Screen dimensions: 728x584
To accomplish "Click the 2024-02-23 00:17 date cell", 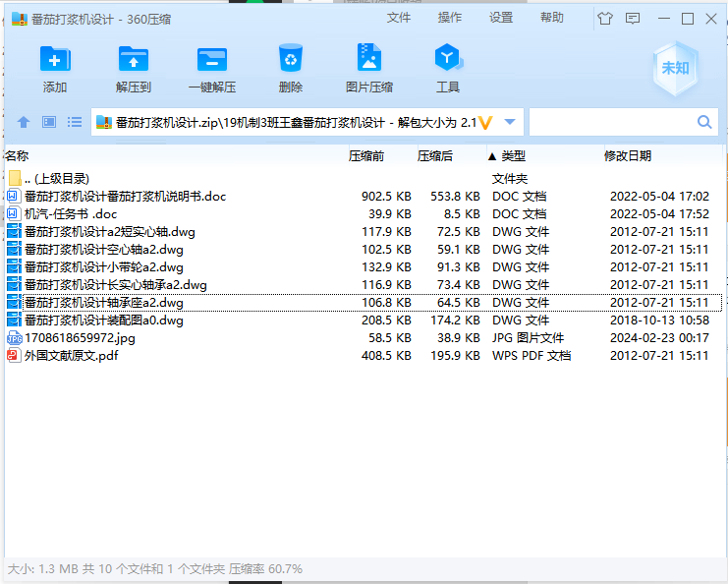I will point(659,338).
